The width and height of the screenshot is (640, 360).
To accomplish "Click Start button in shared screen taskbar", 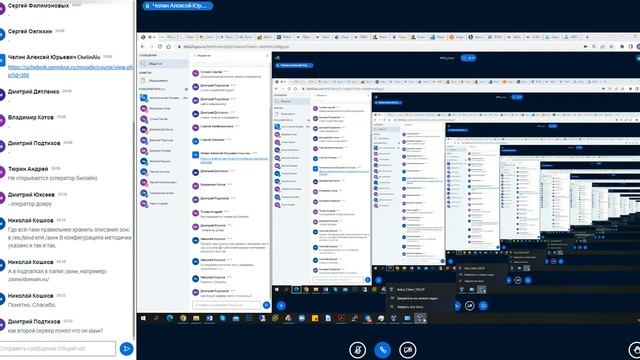I will coord(143,318).
